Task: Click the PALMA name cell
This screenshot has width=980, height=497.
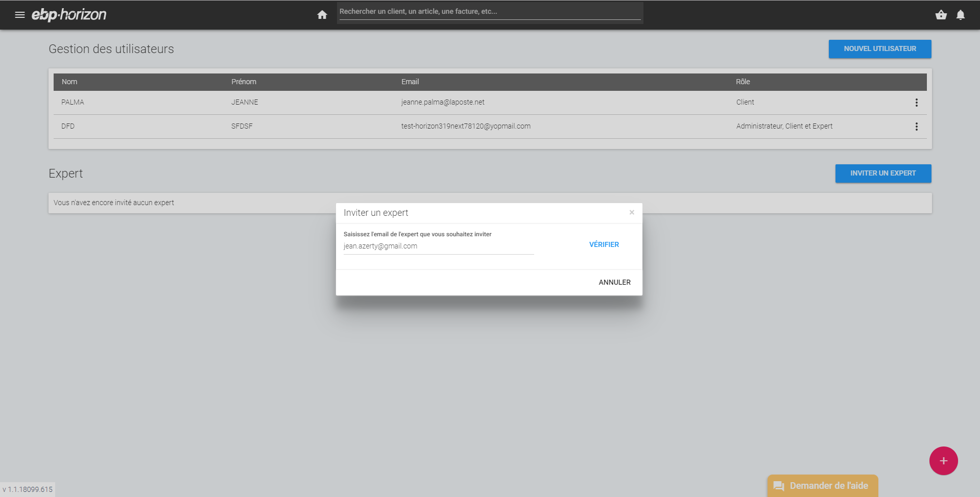Action: 73,102
